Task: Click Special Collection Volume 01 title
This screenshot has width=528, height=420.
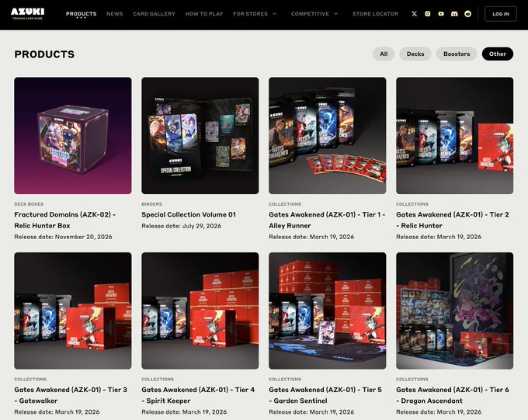Action: [x=189, y=214]
